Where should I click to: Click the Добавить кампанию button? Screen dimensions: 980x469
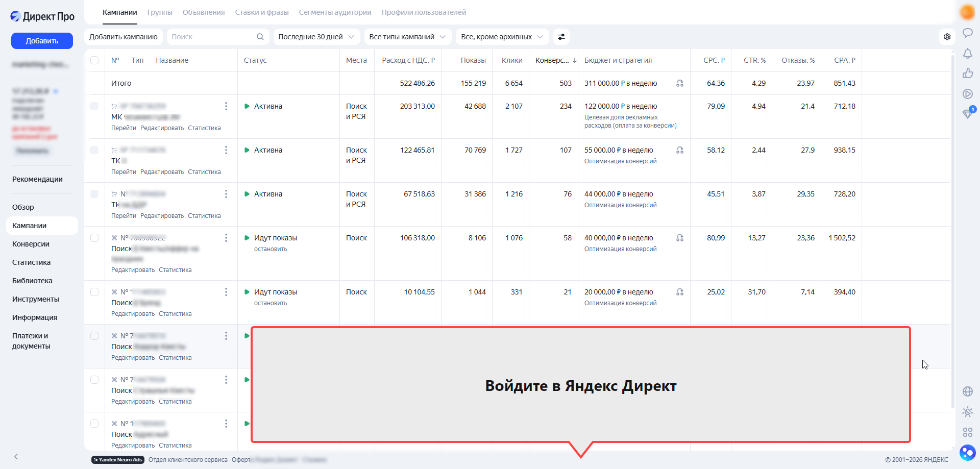(124, 37)
